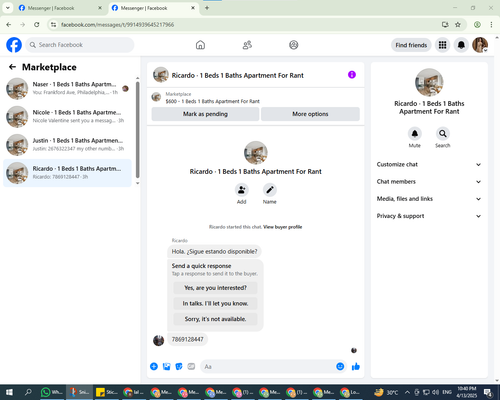The height and width of the screenshot is (400, 500).
Task: Bookmark this page star icon
Action: point(458,25)
